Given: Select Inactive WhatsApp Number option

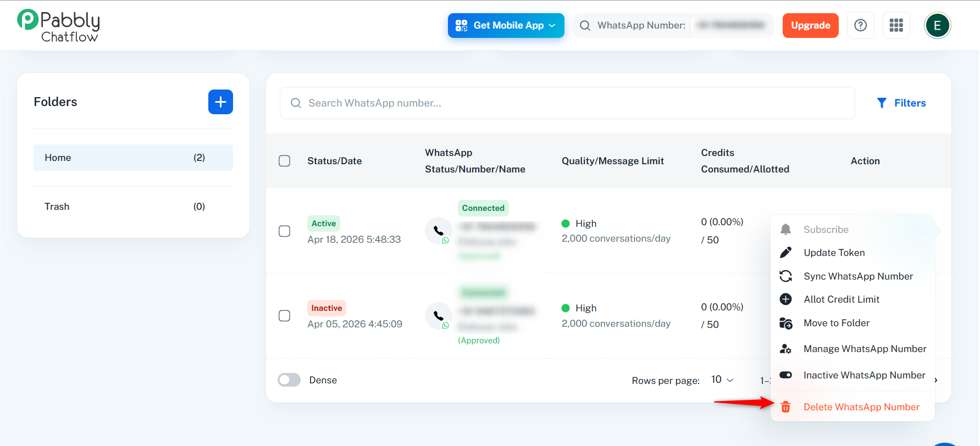Looking at the screenshot, I should pyautogui.click(x=853, y=375).
